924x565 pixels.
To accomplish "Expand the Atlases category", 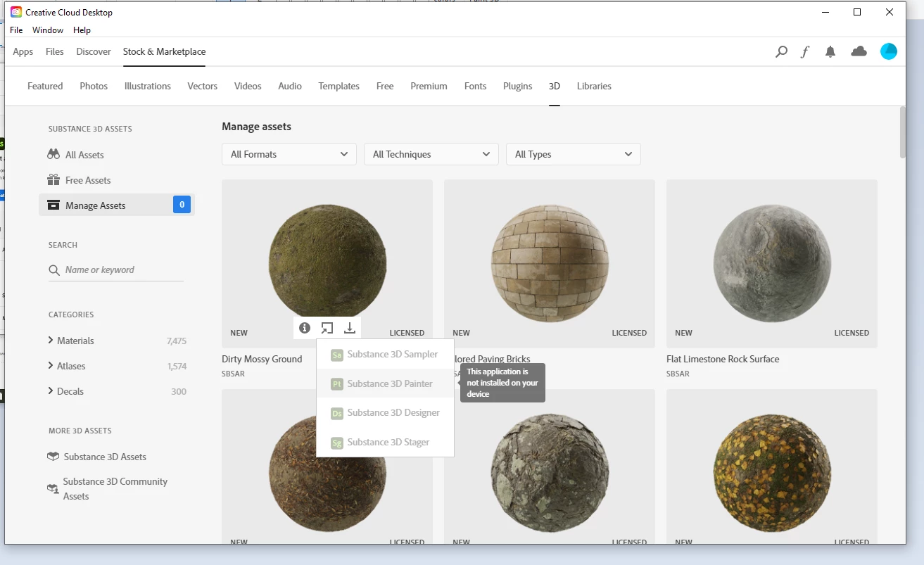I will click(51, 366).
